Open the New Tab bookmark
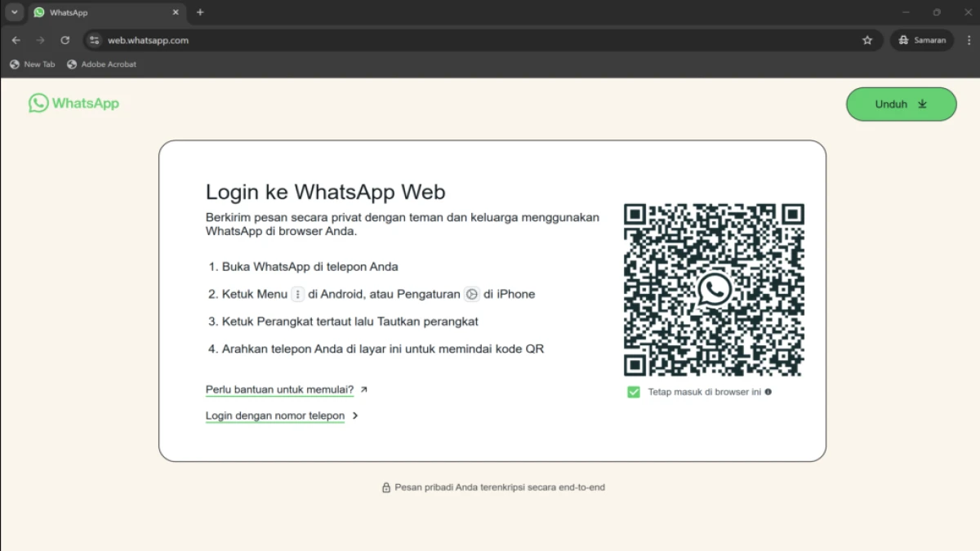The width and height of the screenshot is (980, 551). pos(33,64)
